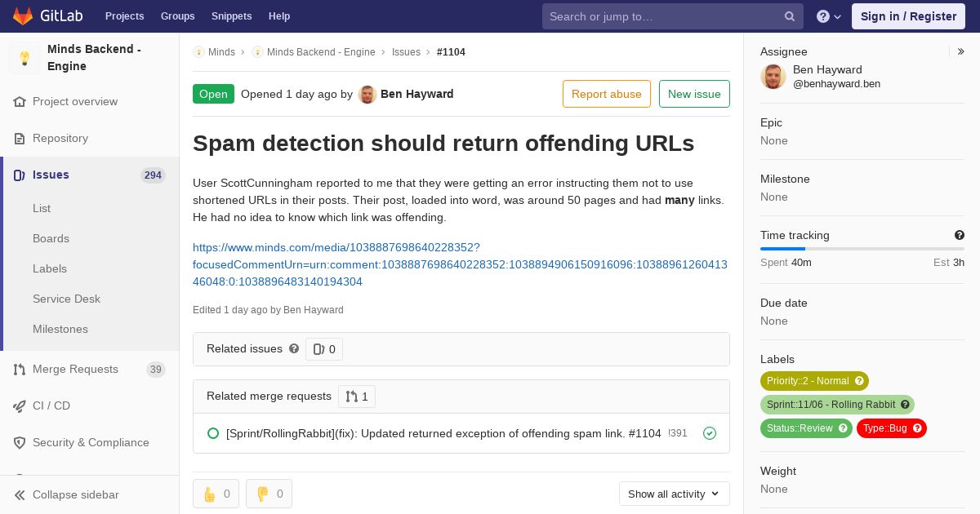Open the Snippets menu
This screenshot has height=514, width=980.
232,16
